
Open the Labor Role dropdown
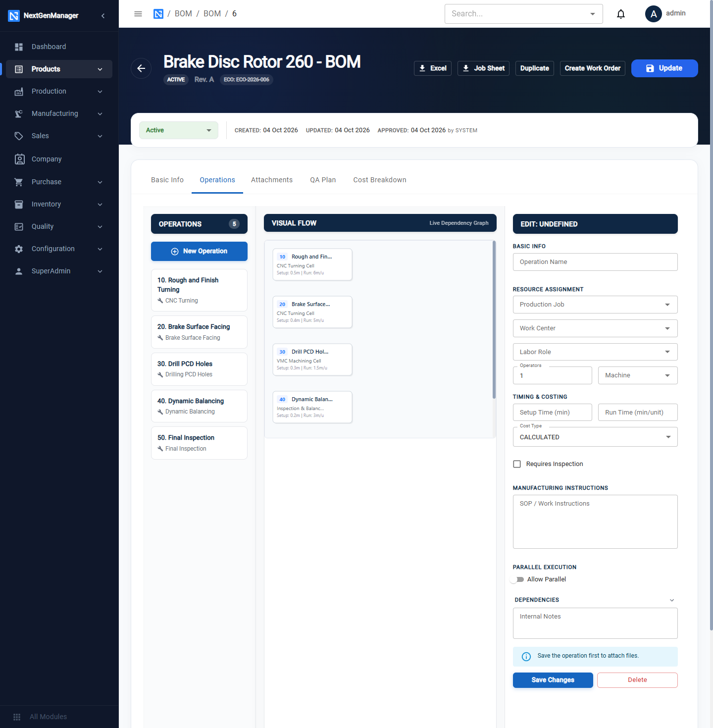[595, 352]
